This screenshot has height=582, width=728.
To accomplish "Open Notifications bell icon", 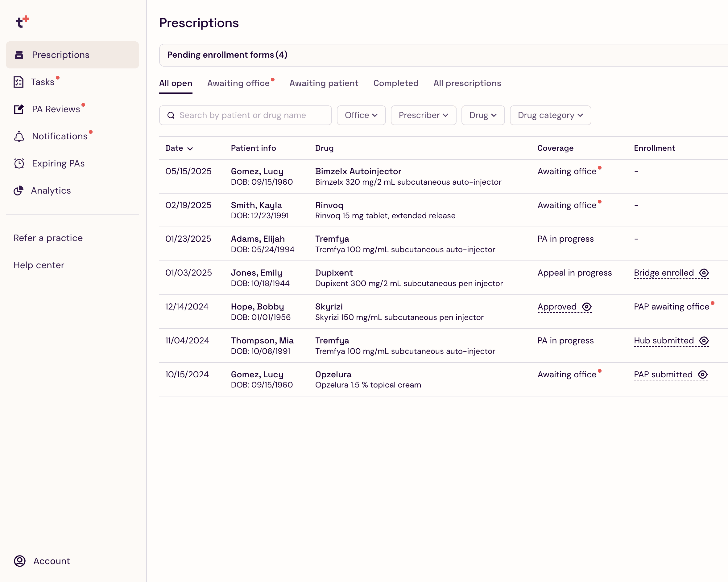I will click(x=19, y=136).
